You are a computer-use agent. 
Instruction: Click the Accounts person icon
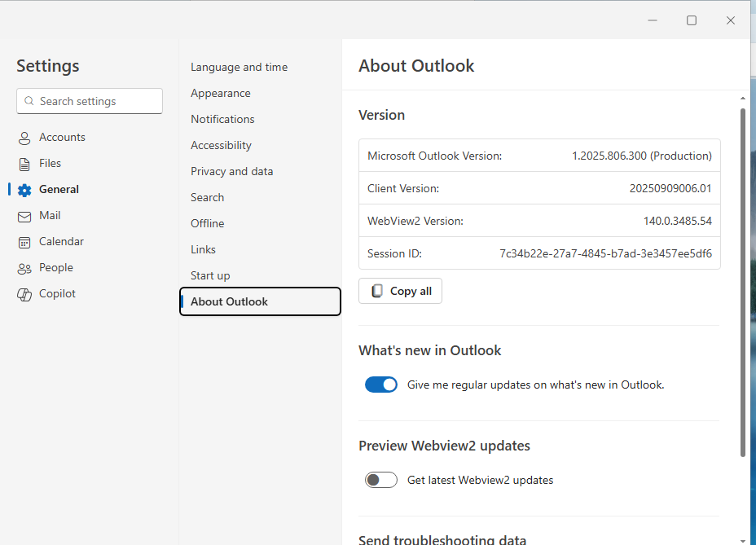pyautogui.click(x=24, y=138)
